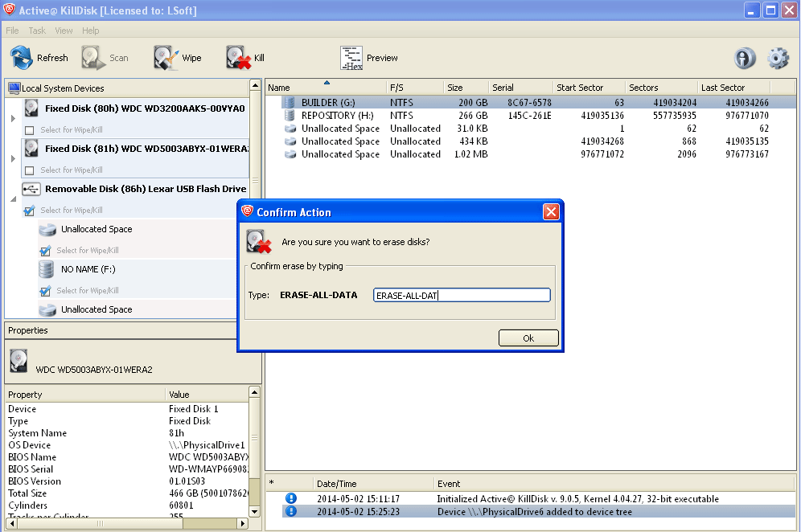Check Select for Wipe/Kill under Fixed Disk 81h
The width and height of the screenshot is (801, 532).
(30, 170)
